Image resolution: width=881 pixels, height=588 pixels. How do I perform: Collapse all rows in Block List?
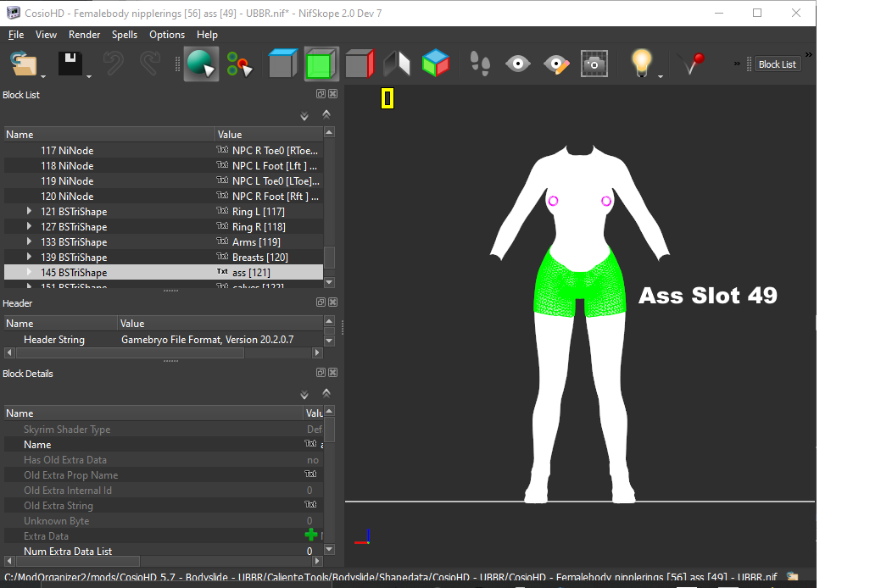click(x=326, y=114)
